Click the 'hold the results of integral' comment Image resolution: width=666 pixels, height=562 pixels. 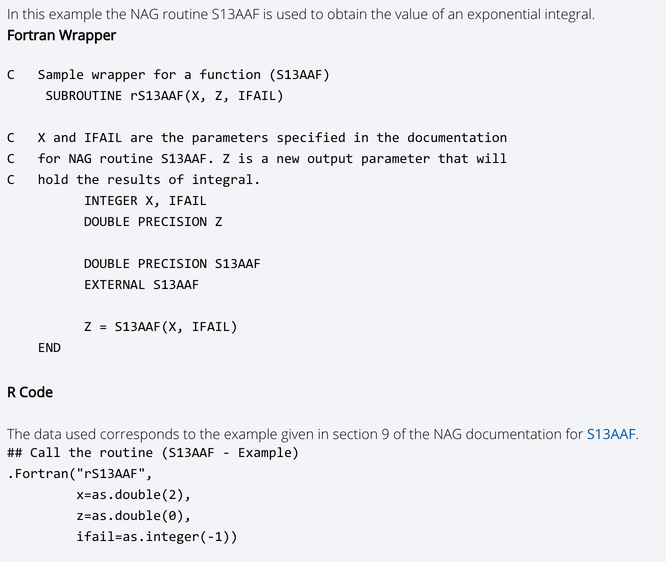133,180
